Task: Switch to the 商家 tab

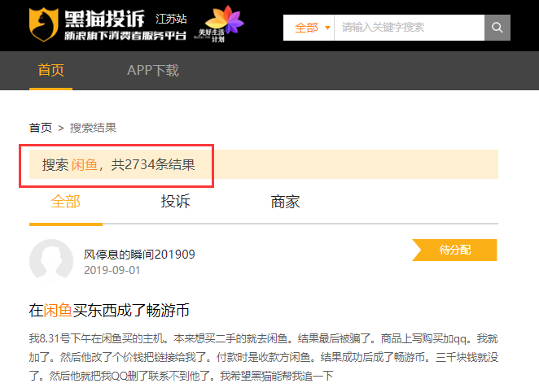Action: (x=285, y=202)
